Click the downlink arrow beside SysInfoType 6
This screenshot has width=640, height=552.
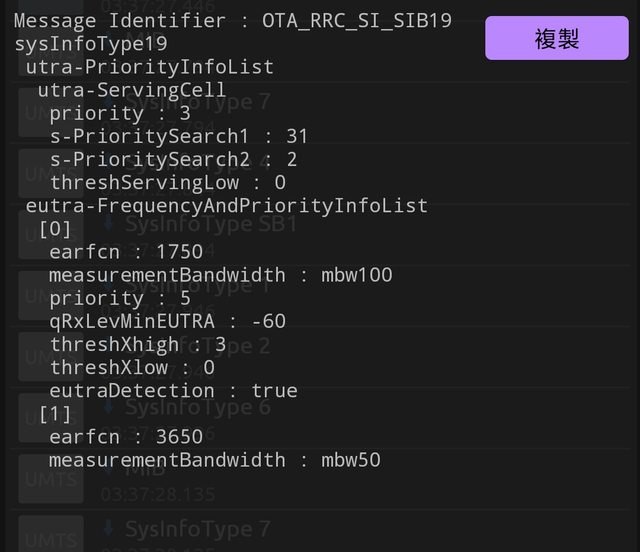click(108, 407)
